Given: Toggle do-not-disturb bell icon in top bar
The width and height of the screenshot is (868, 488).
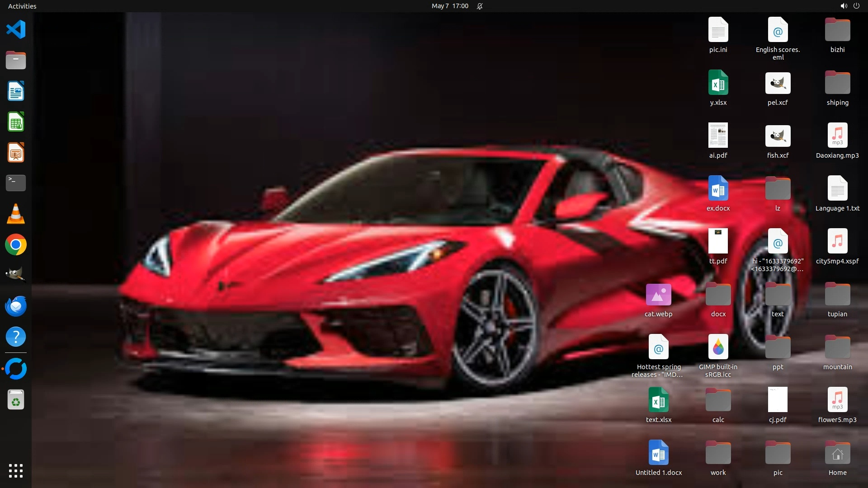Looking at the screenshot, I should click(x=480, y=6).
